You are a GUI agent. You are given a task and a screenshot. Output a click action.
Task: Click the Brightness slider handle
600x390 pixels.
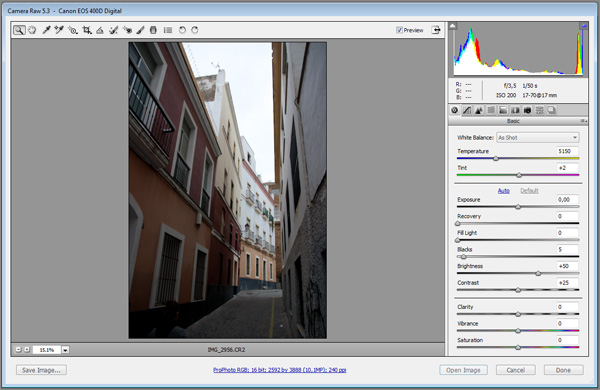pos(538,274)
